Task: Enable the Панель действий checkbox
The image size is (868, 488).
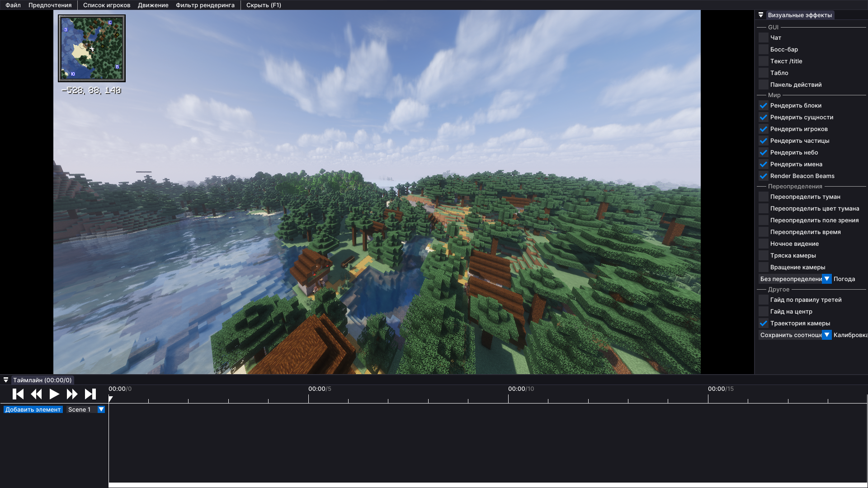Action: coord(764,84)
